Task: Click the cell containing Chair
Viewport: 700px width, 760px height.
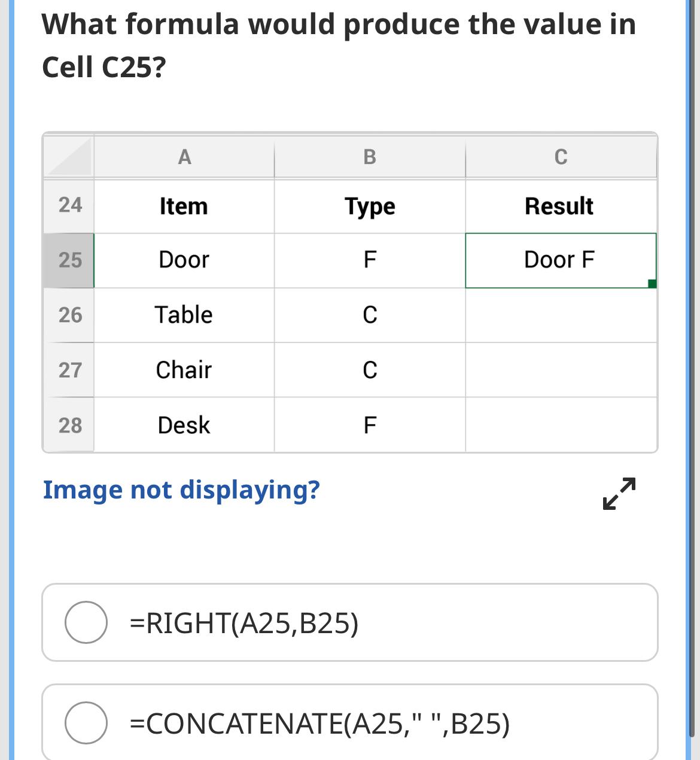Action: pos(184,370)
